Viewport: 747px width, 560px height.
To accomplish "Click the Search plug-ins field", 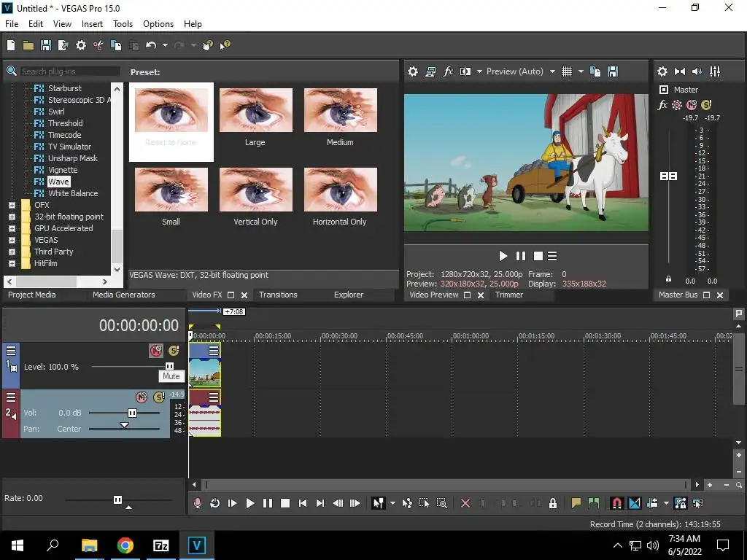I will (x=70, y=71).
